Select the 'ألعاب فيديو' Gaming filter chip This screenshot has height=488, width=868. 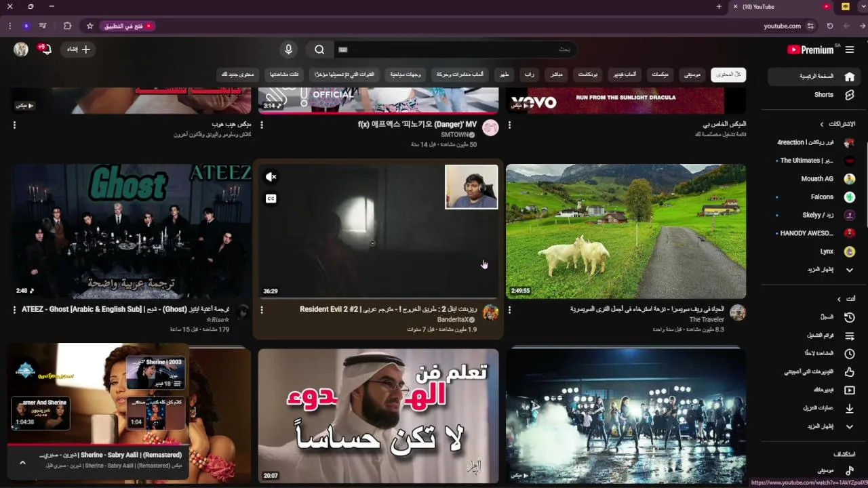pyautogui.click(x=625, y=75)
